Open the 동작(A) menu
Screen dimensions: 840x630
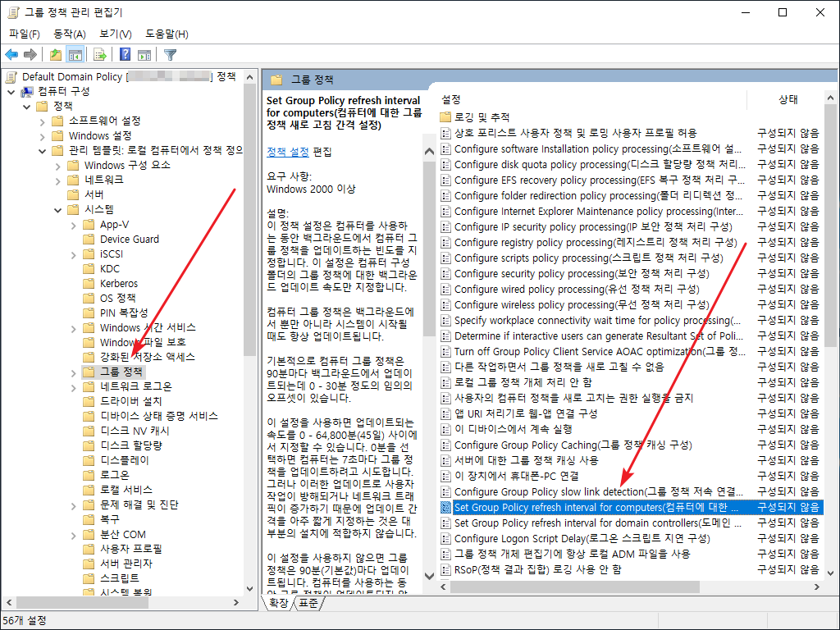[x=70, y=34]
